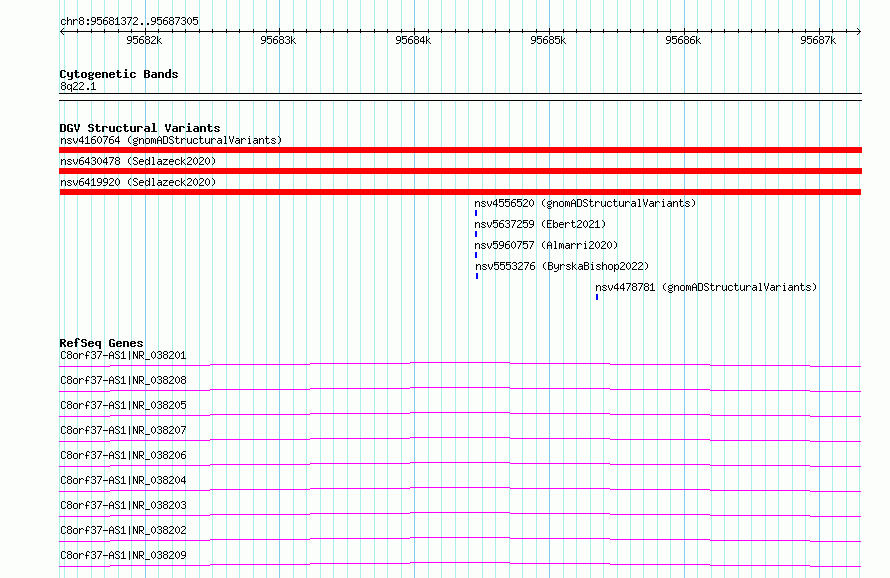
Task: Select gene C8orf37-AS1|NR_038205 label
Action: pyautogui.click(x=123, y=405)
